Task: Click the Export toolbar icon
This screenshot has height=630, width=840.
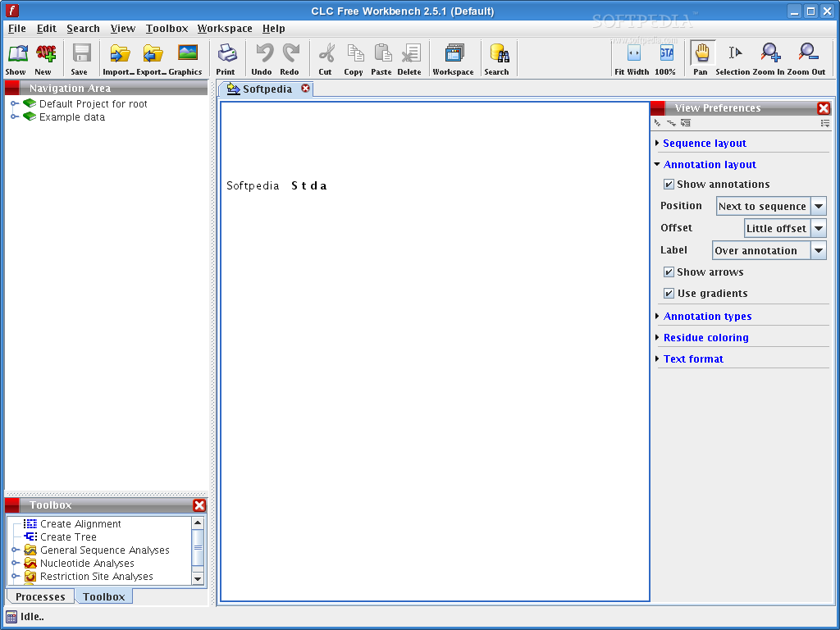Action: point(153,53)
